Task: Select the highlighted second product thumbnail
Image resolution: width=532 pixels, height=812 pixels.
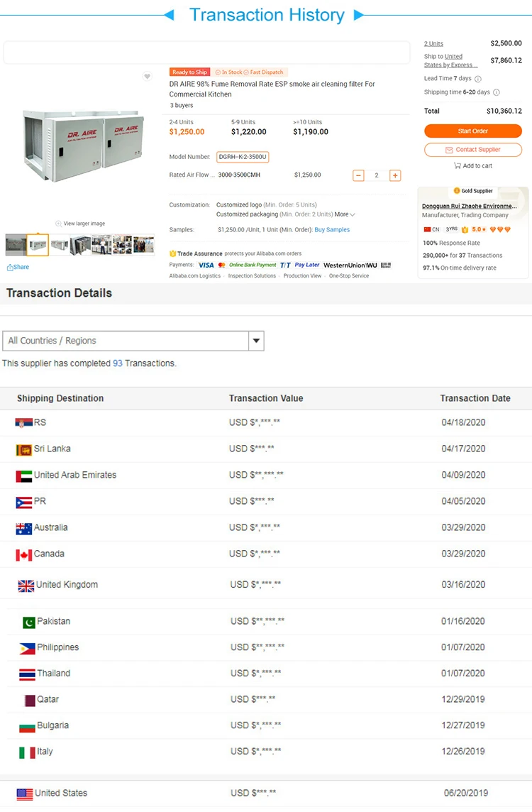Action: coord(38,244)
